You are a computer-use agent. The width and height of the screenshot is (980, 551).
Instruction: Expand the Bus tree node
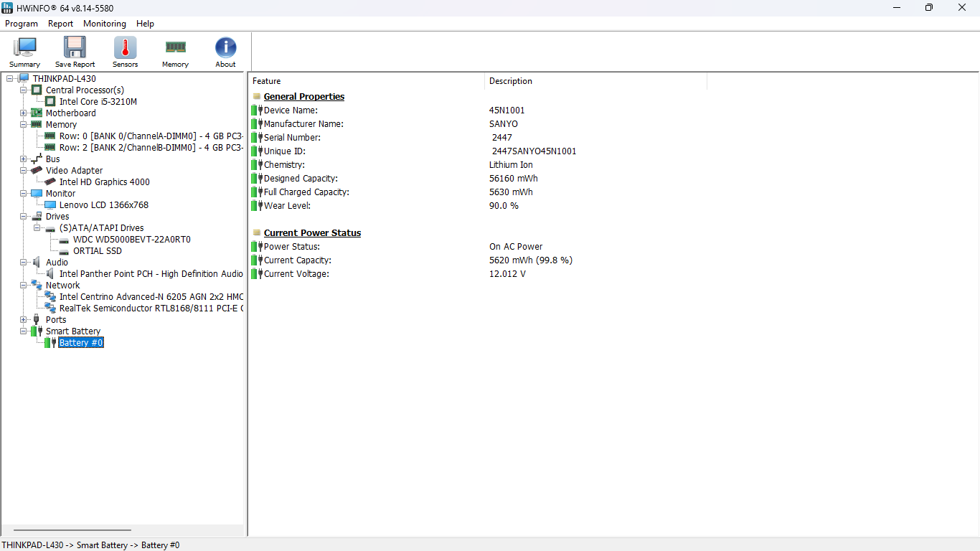24,159
